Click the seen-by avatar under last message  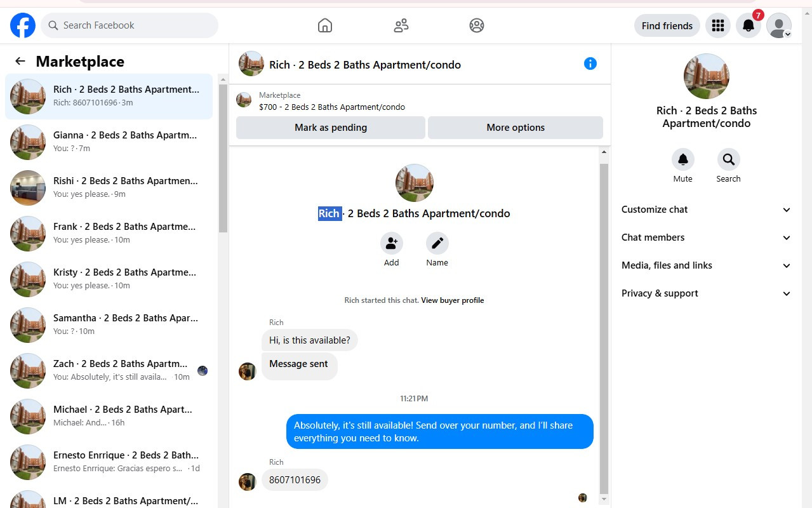pyautogui.click(x=583, y=498)
